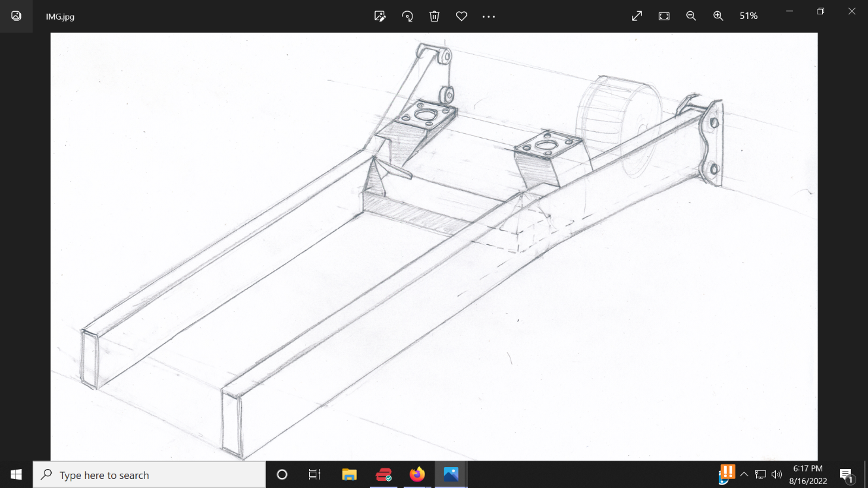Rotate the image
This screenshot has width=868, height=488.
point(407,16)
